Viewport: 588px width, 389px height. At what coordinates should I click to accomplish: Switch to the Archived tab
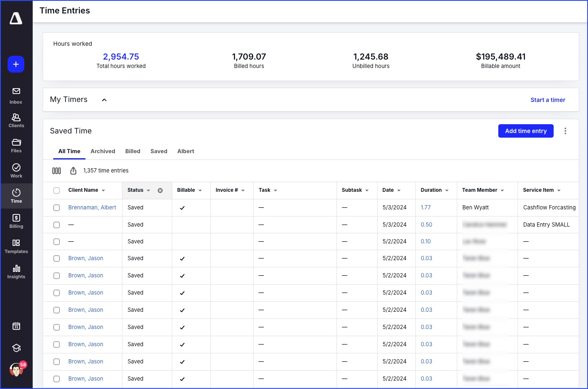[x=103, y=151]
